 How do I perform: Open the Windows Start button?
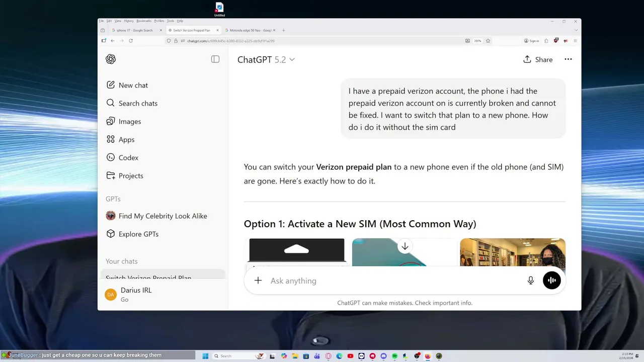tap(205, 356)
